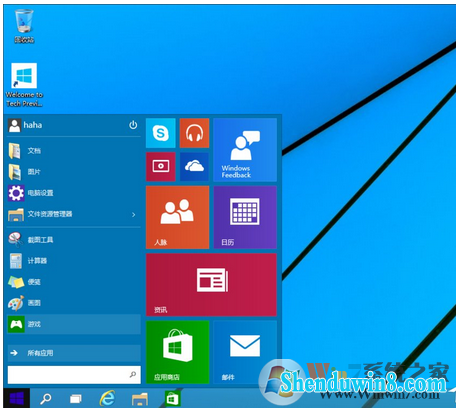Open the Music headphones tile
The width and height of the screenshot is (456, 408).
click(x=194, y=133)
